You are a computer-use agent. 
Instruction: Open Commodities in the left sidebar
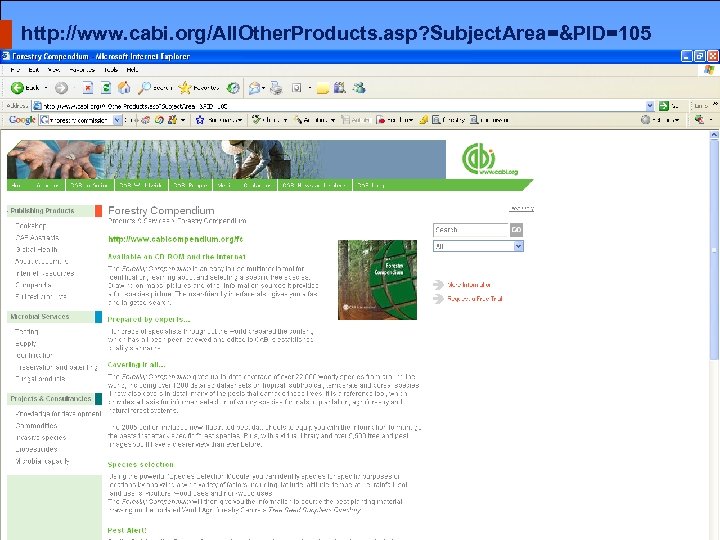[36, 426]
